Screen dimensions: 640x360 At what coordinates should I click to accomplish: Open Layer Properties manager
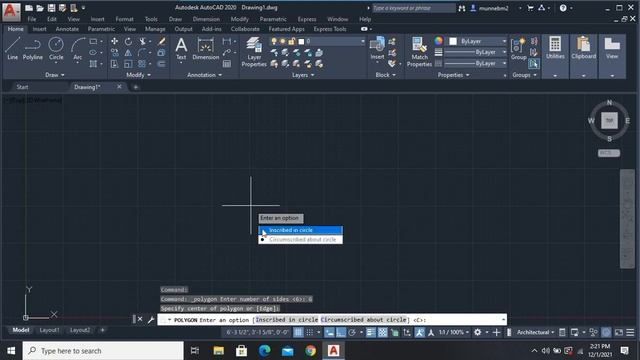254,52
